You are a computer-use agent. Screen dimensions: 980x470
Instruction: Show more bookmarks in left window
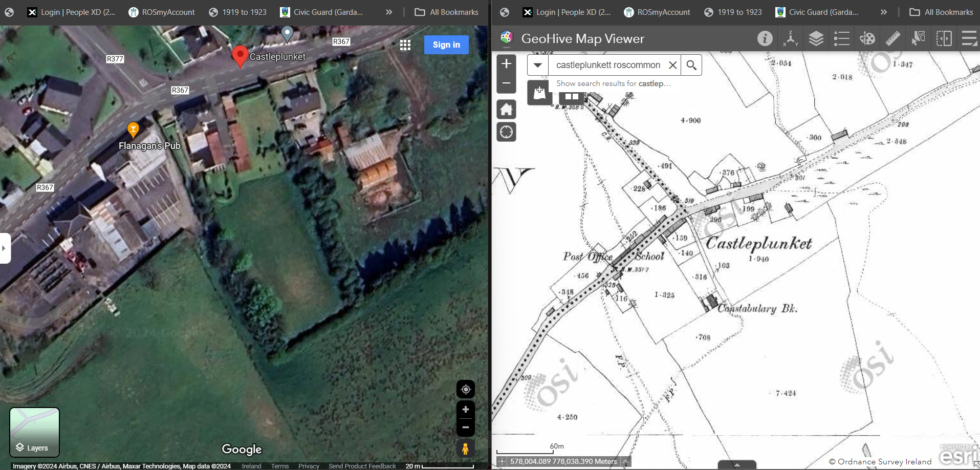pos(389,12)
